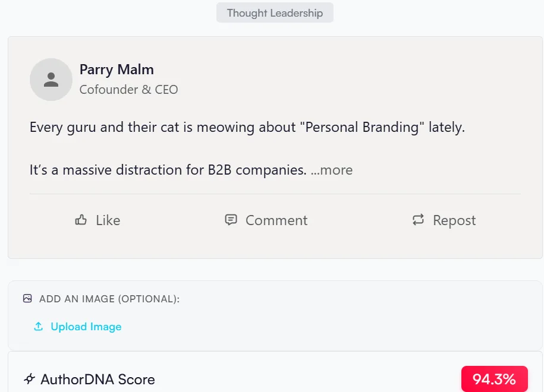Click the Repost arrows icon
544x392 pixels.
coord(418,220)
